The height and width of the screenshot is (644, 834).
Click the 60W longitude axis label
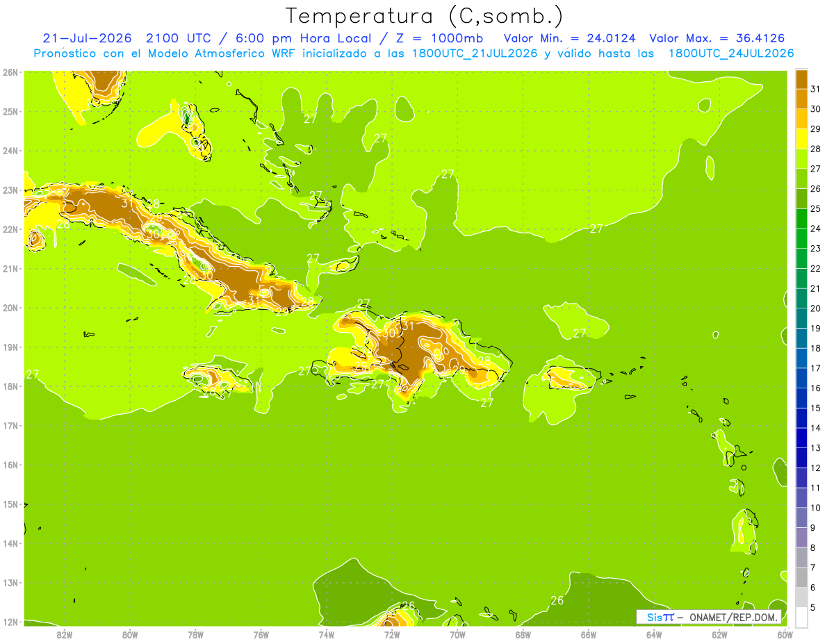[785, 634]
